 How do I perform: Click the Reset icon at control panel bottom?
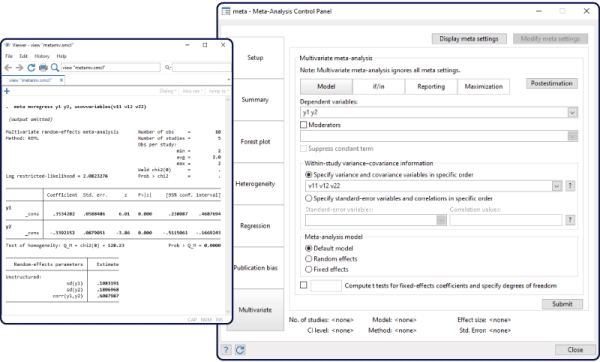(x=240, y=350)
